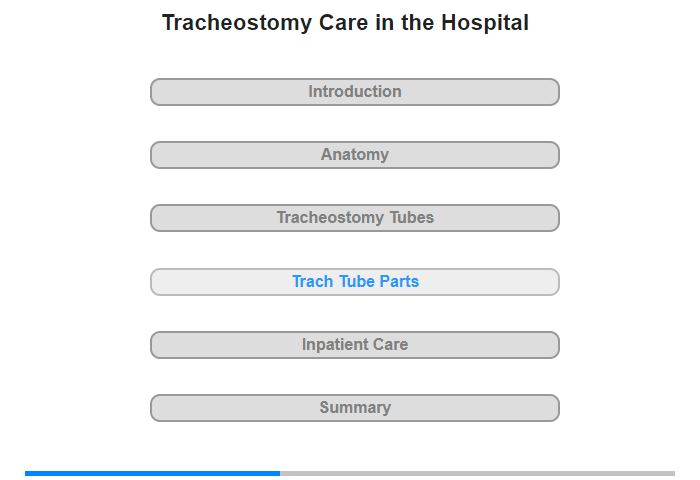The height and width of the screenshot is (480, 700).
Task: Click the Tracheostomy Care in the Hospital title
Action: (345, 23)
